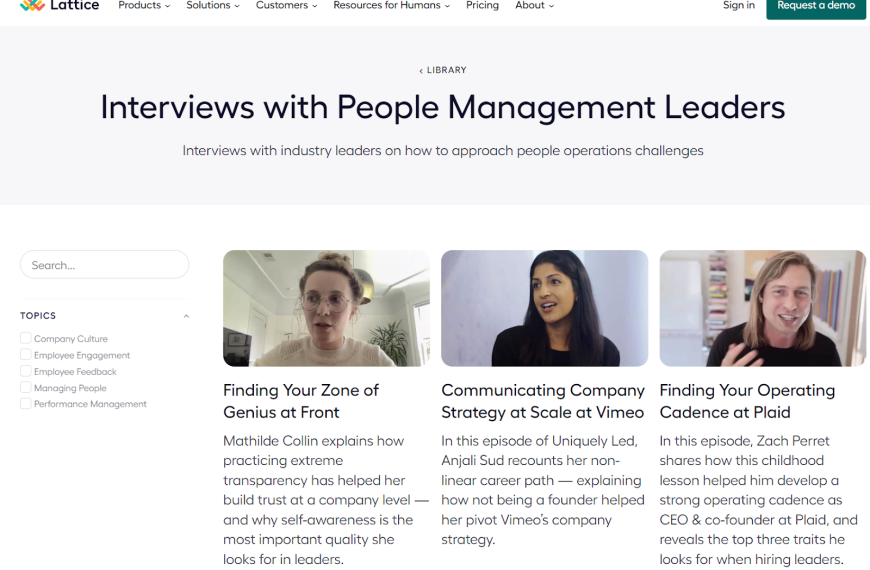
Task: Click the back chevron beside LIBRARY
Action: tap(421, 70)
